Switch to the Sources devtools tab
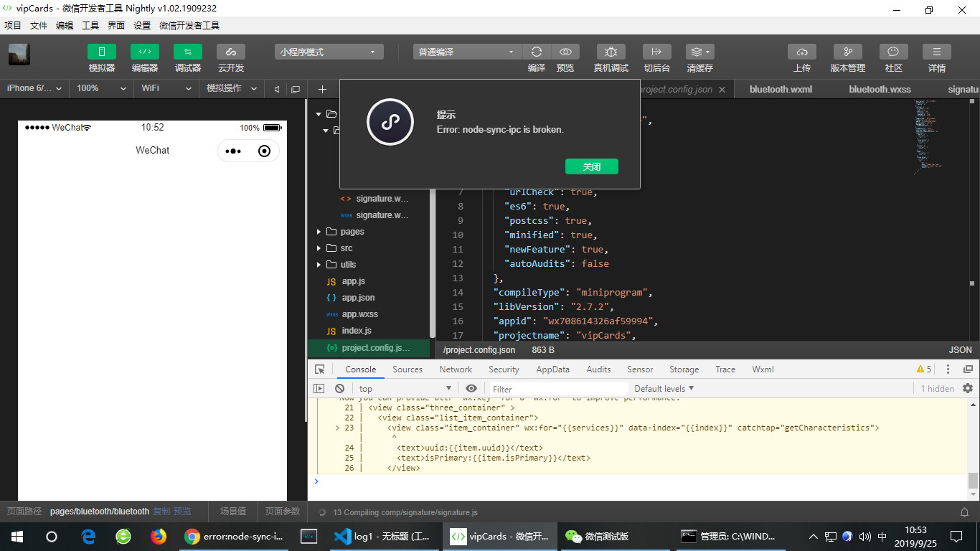 click(x=407, y=369)
